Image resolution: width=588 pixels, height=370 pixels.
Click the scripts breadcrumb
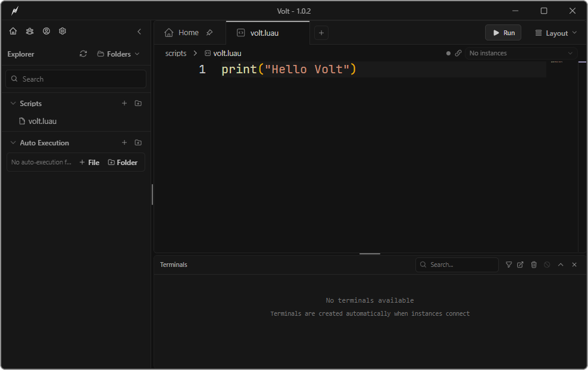click(176, 53)
